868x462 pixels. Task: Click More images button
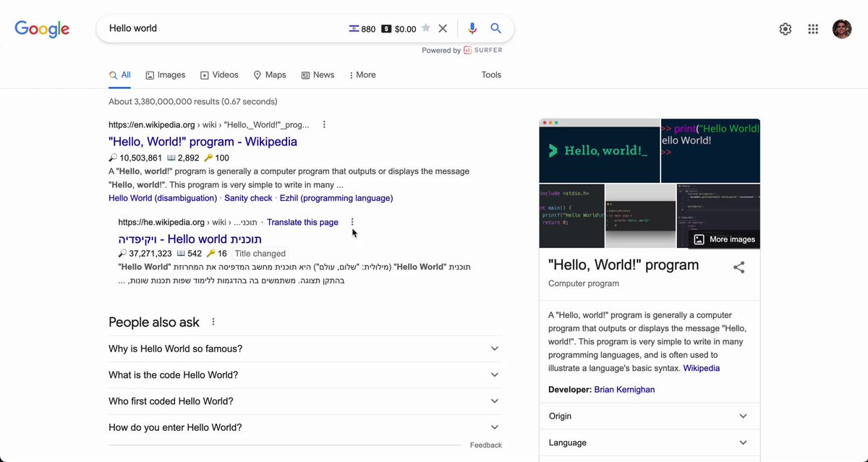(724, 239)
